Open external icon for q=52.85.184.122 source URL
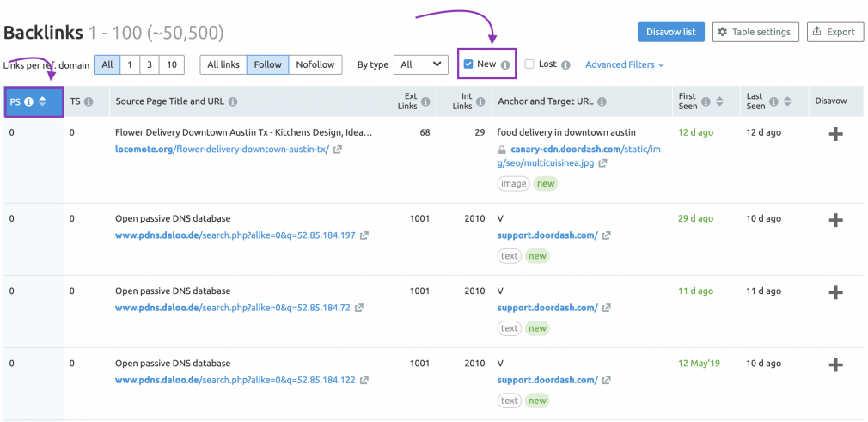 click(364, 381)
